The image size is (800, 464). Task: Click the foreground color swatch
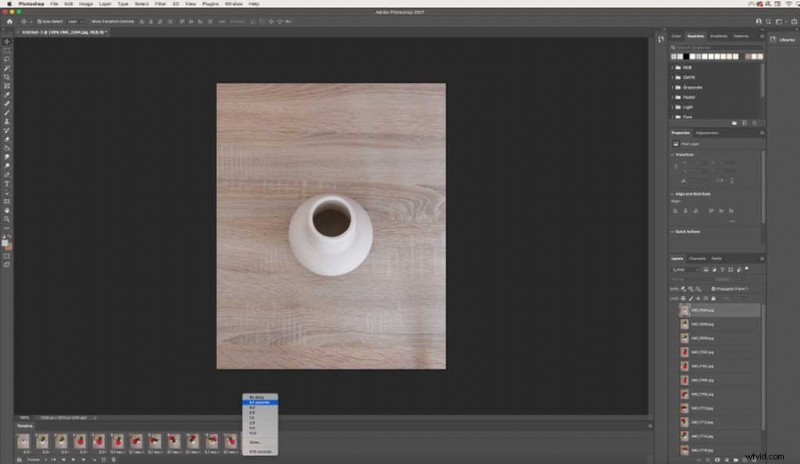(x=5, y=243)
